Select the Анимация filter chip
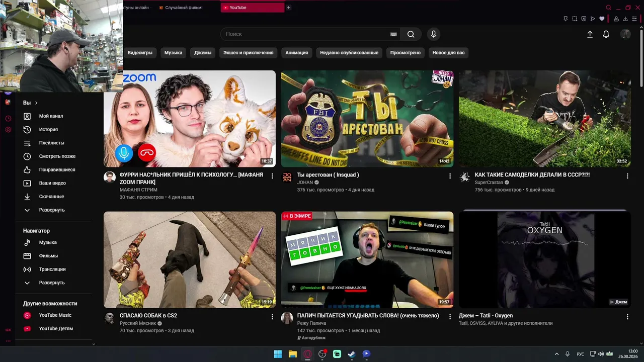This screenshot has height=362, width=644. click(297, 53)
